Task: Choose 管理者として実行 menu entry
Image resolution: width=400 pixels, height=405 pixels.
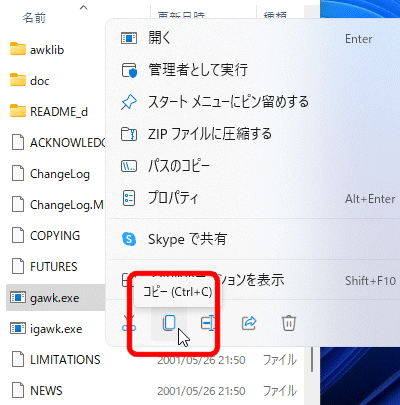Action: (253, 70)
